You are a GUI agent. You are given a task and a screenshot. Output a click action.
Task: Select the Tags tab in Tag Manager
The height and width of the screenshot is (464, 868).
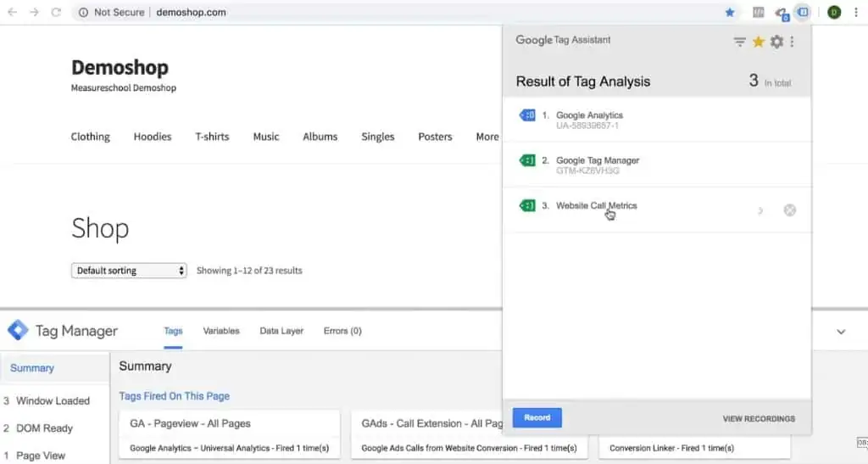(x=173, y=331)
